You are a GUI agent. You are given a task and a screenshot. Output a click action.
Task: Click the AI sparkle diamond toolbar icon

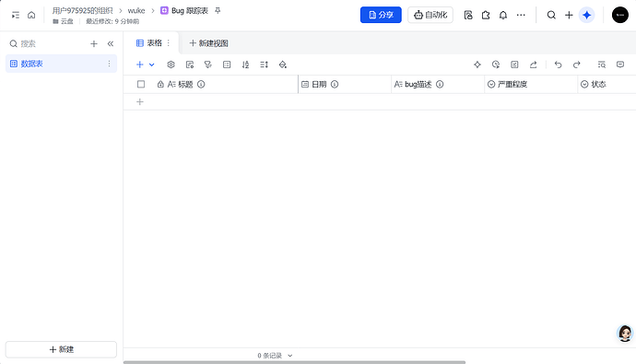(477, 65)
